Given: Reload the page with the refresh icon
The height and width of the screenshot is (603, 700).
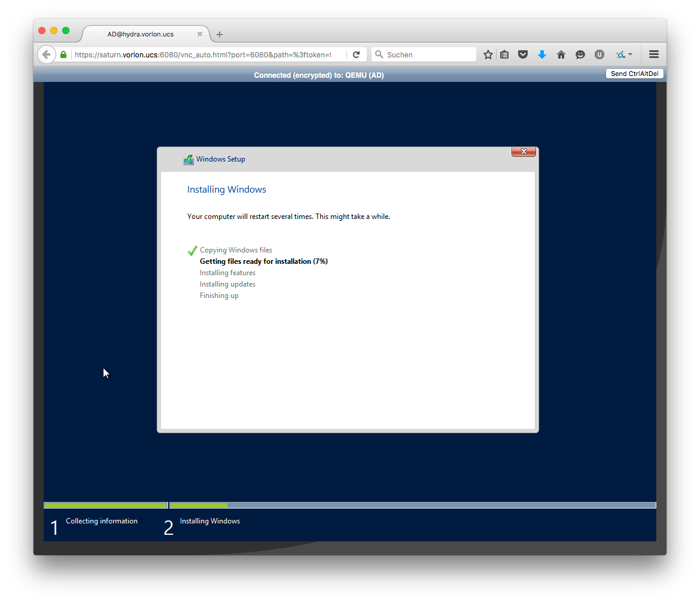Looking at the screenshot, I should coord(356,54).
